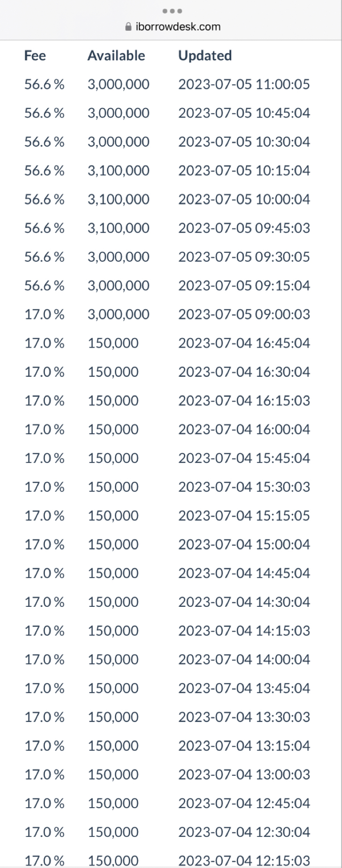This screenshot has height=868, width=342.
Task: Select the 150,000 value at 13:00:03
Action: (113, 774)
